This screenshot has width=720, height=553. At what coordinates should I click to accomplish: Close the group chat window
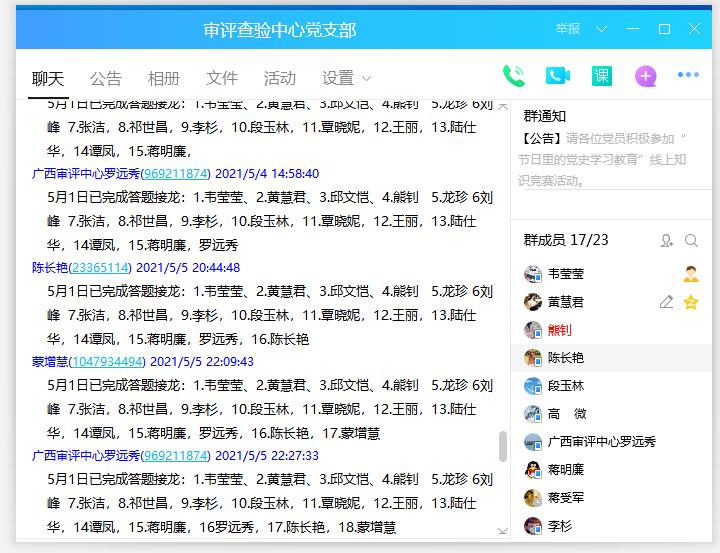coord(694,29)
